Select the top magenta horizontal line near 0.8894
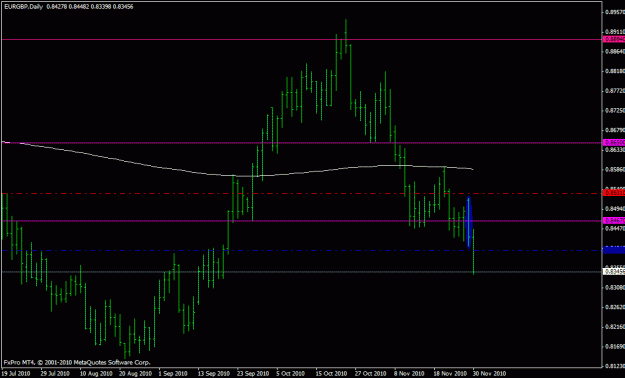Screen dimensions: 625x378 pos(301,39)
